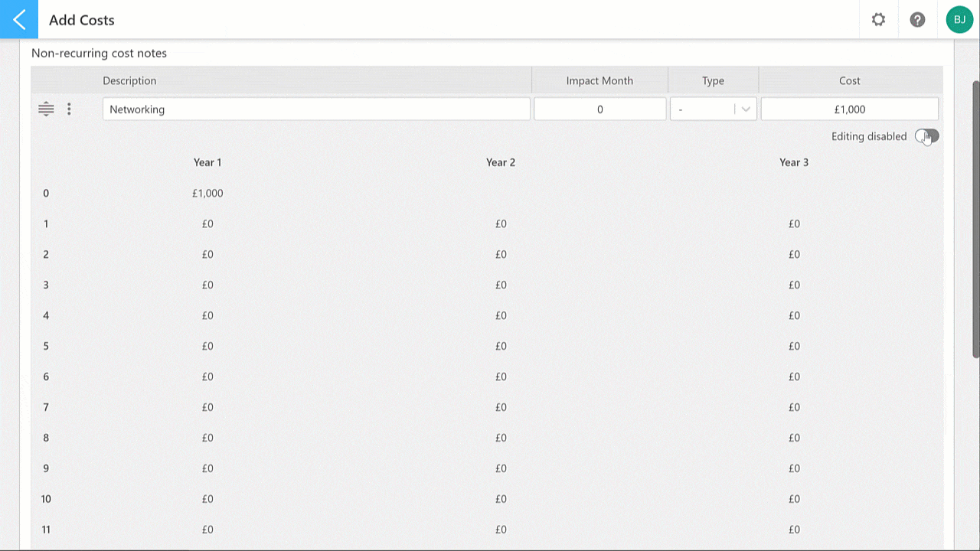Click the Cost column header

(850, 80)
